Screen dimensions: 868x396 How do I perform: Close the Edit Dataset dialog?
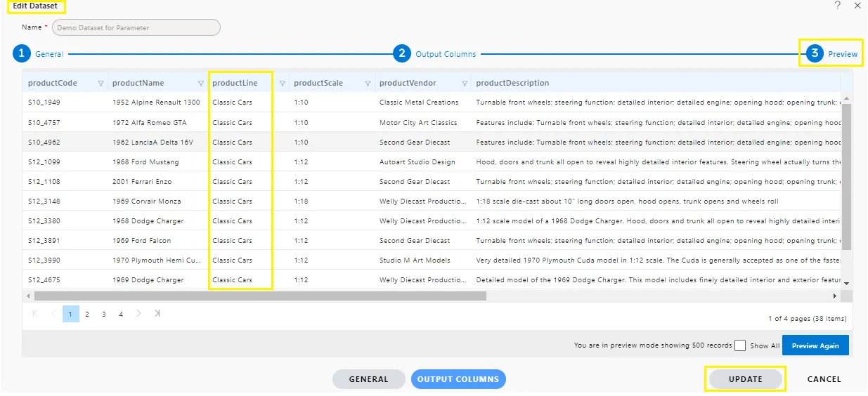pyautogui.click(x=857, y=6)
